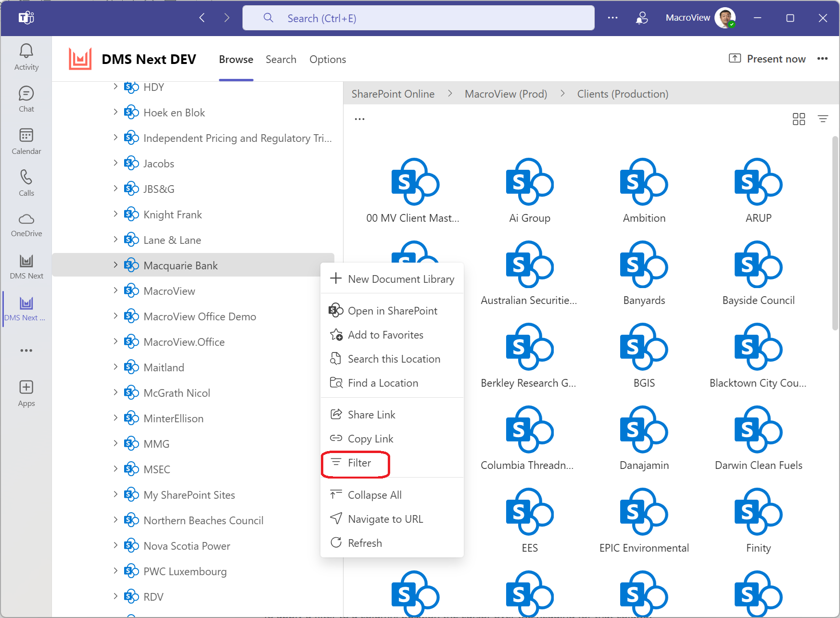Open settings and more ellipsis in title bar
This screenshot has height=618, width=840.
[x=612, y=18]
